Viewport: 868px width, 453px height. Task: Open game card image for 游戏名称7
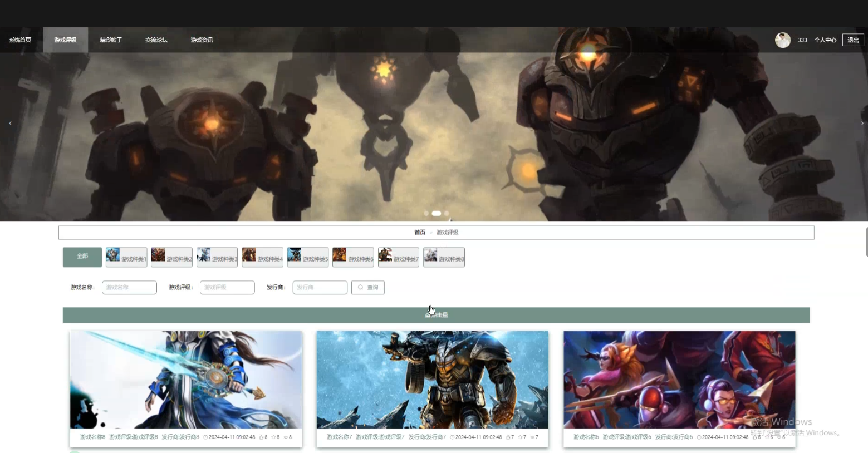coord(433,380)
